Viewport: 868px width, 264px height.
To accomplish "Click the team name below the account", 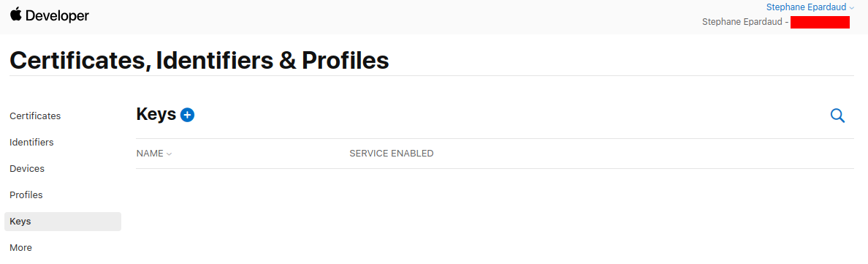I will (x=744, y=22).
